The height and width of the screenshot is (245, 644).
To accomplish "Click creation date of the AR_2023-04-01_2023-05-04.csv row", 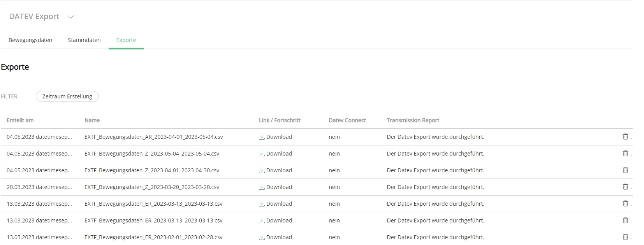I will point(39,137).
